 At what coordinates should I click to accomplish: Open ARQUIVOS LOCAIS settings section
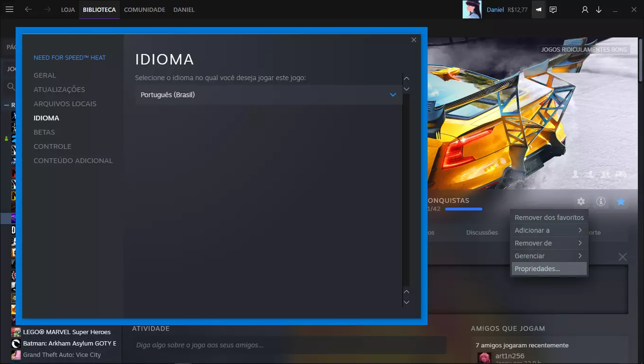(x=65, y=104)
